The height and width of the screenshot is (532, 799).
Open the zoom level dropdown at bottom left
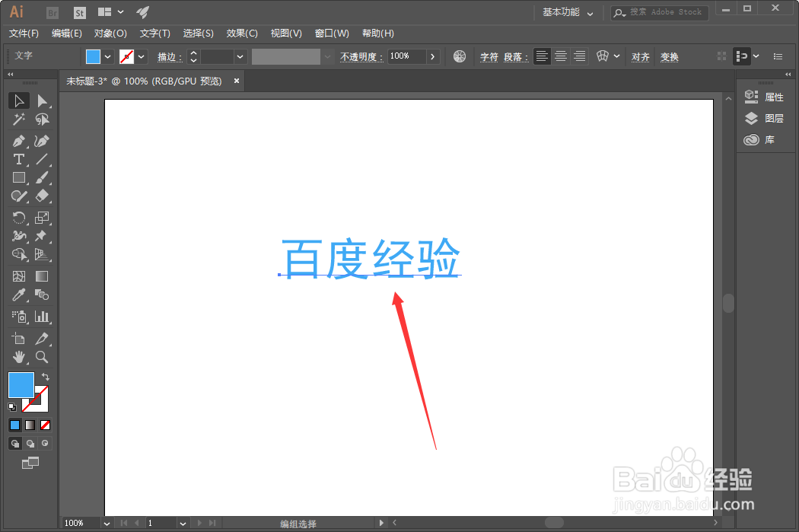click(x=105, y=523)
